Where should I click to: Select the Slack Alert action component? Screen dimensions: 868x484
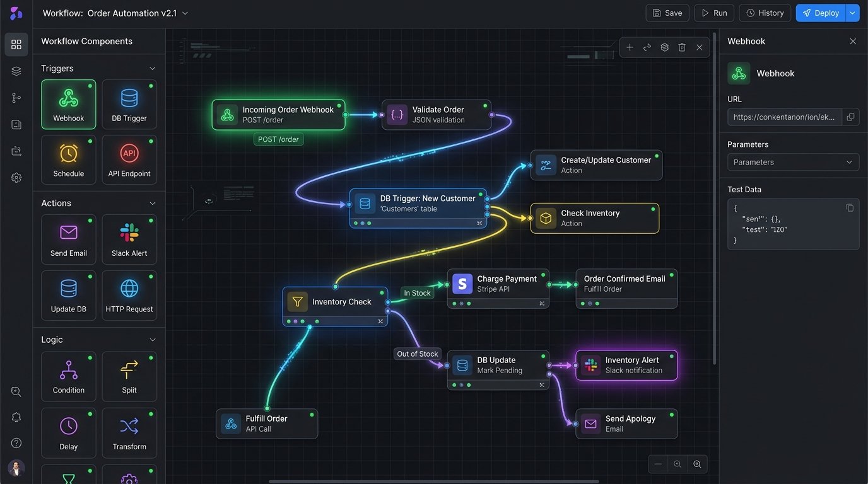(129, 239)
